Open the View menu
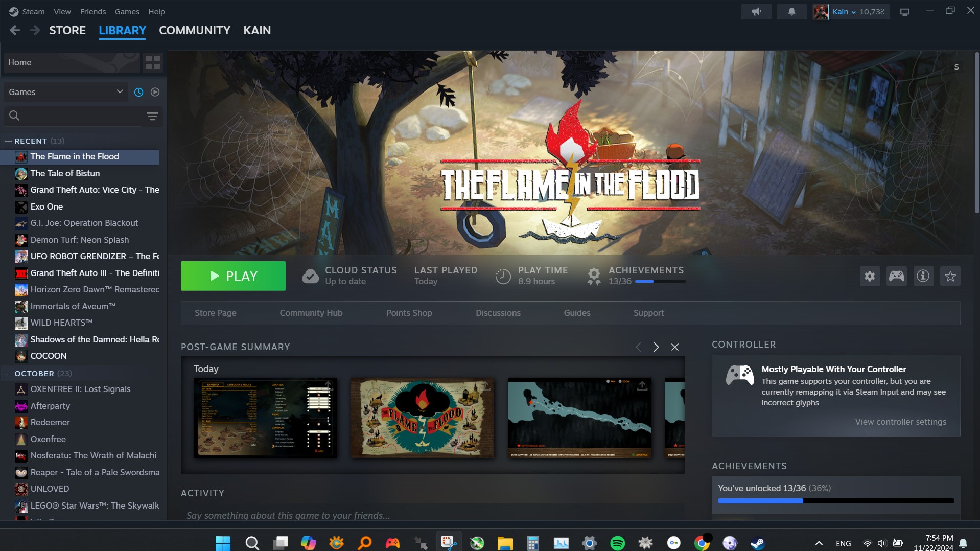Viewport: 980px width, 551px height. coord(62,12)
